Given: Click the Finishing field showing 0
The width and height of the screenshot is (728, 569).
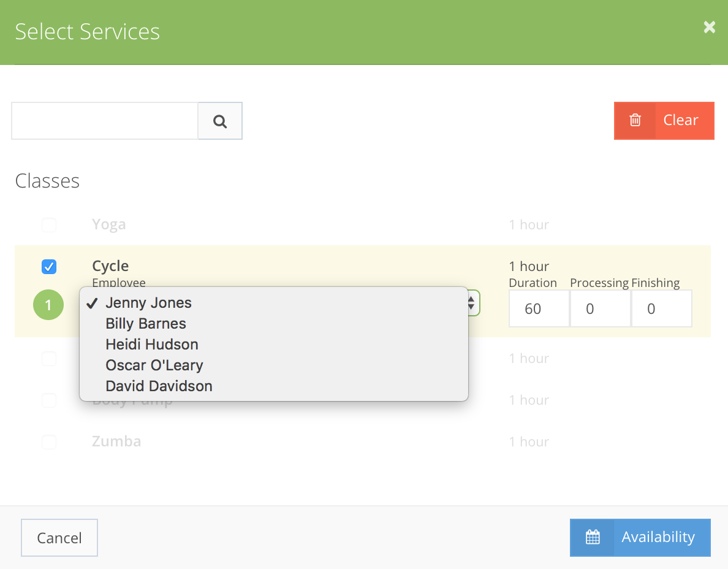Looking at the screenshot, I should point(662,308).
